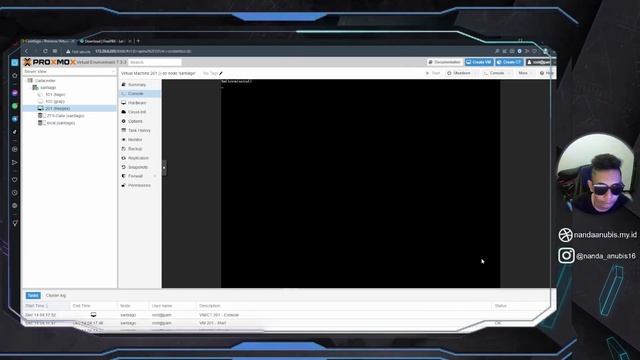The width and height of the screenshot is (640, 360).
Task: Click the Create CT button
Action: pyautogui.click(x=509, y=62)
